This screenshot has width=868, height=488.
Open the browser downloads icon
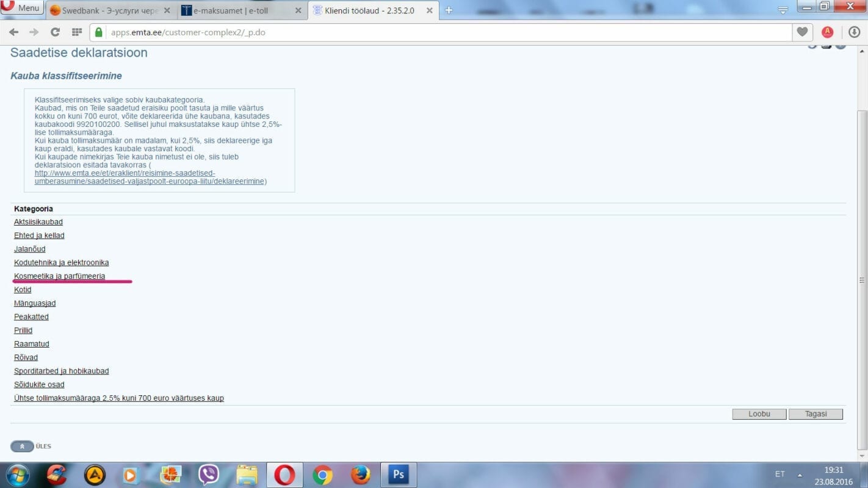[854, 32]
